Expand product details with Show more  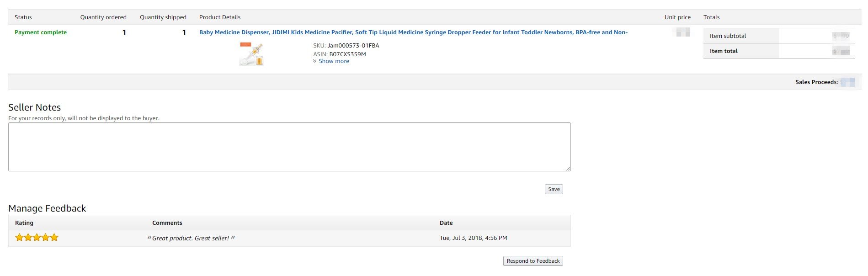[334, 61]
